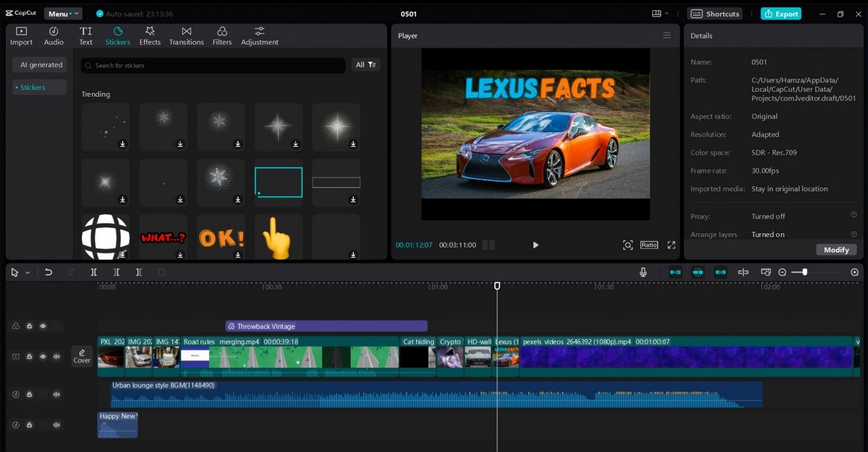The height and width of the screenshot is (452, 868).
Task: Open the Menu dropdown
Action: [63, 14]
